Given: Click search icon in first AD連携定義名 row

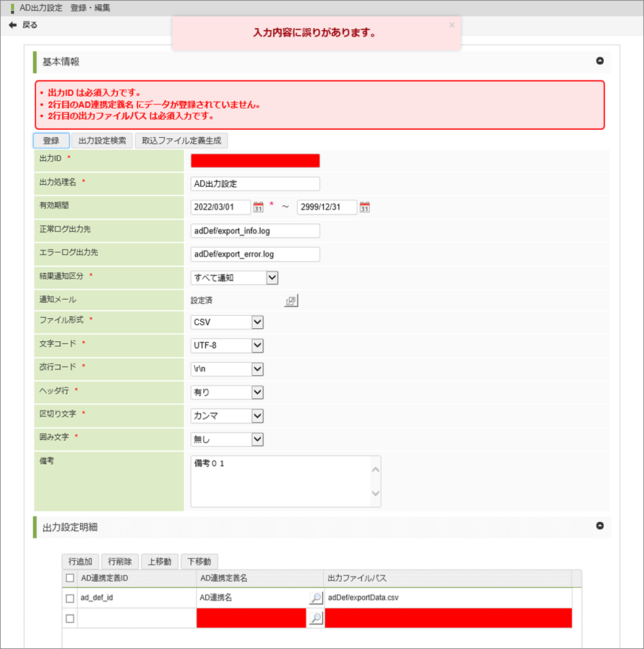Looking at the screenshot, I should (315, 598).
